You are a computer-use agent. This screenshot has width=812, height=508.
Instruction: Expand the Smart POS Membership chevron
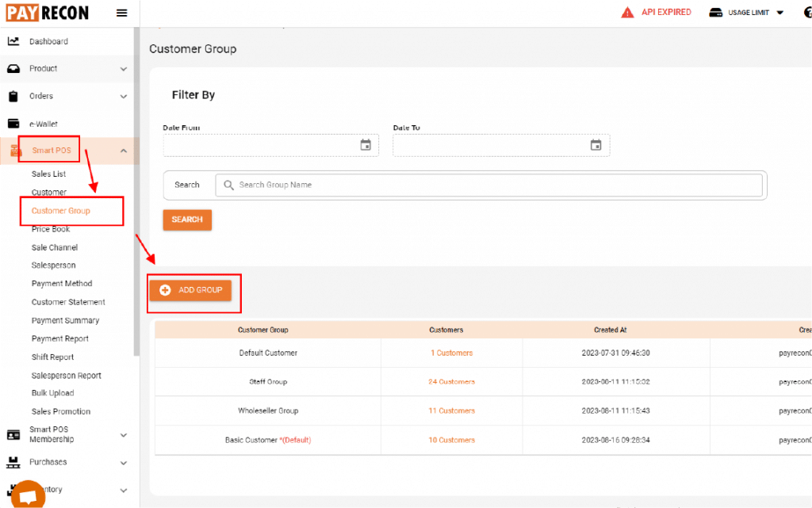[123, 435]
